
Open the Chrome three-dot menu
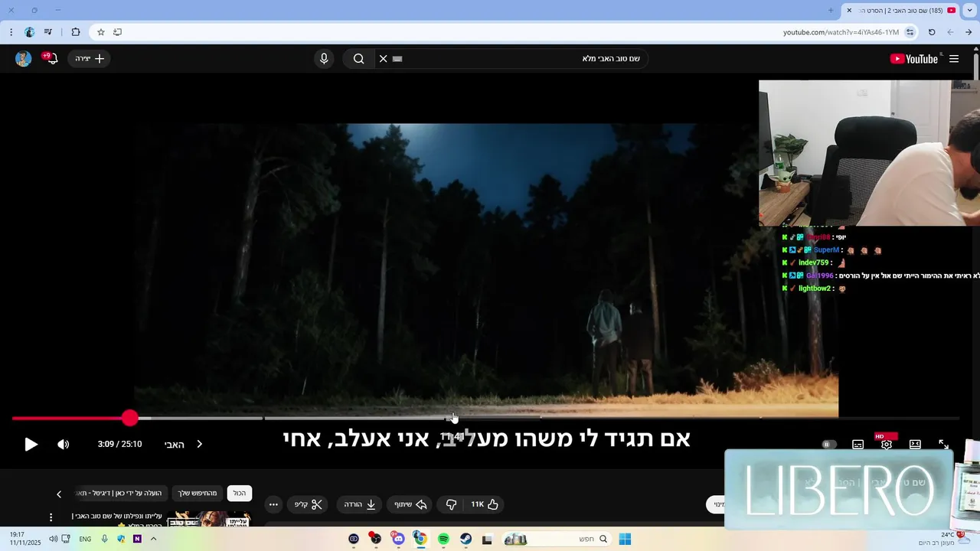click(x=11, y=32)
